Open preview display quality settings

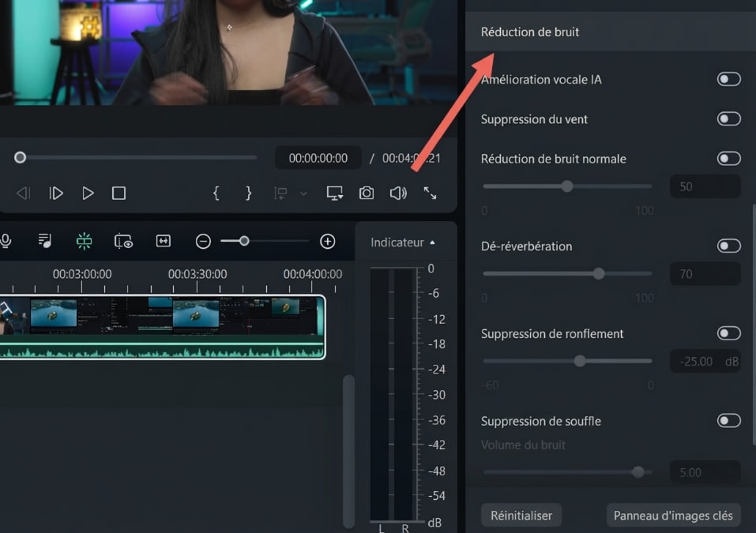[334, 193]
